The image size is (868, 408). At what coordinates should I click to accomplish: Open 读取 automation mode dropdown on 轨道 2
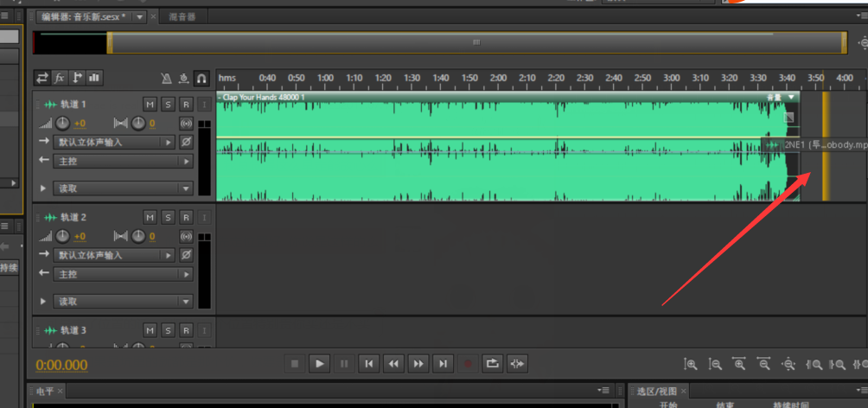(123, 302)
